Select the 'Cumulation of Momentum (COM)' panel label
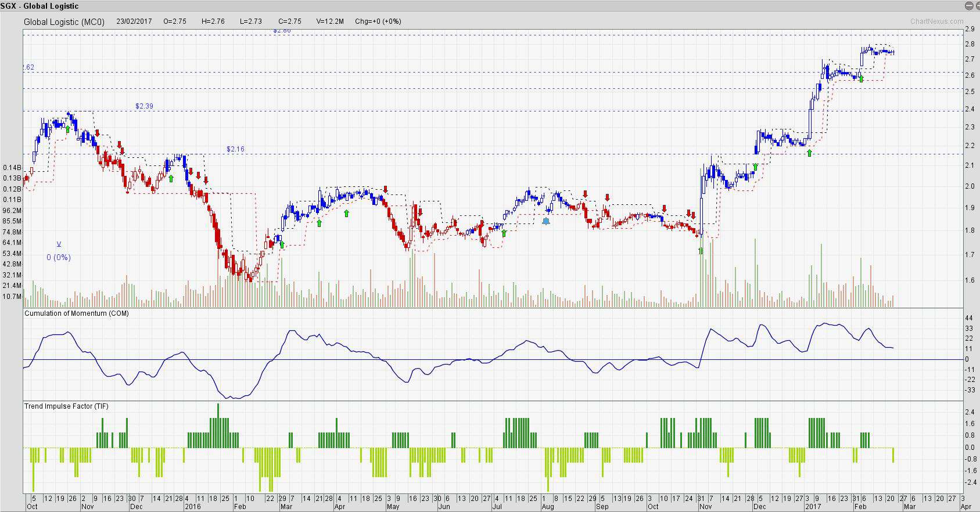This screenshot has width=980, height=512. [x=77, y=313]
